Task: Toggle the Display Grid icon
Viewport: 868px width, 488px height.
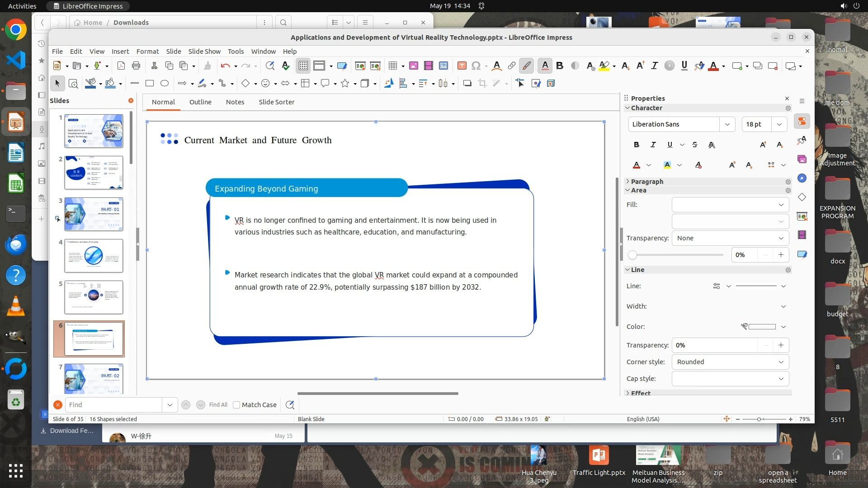Action: click(303, 66)
